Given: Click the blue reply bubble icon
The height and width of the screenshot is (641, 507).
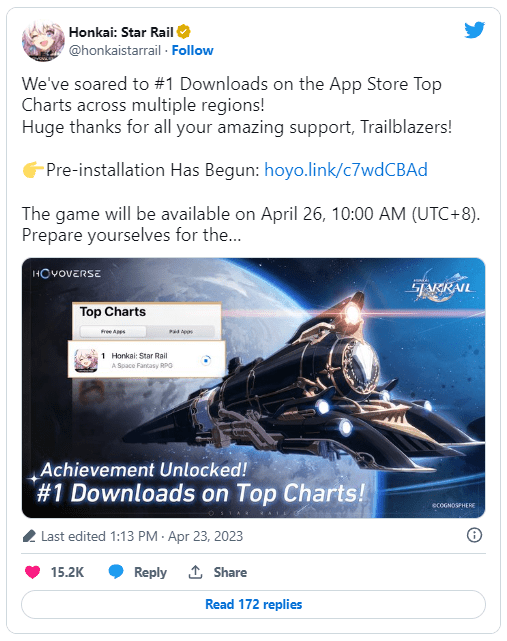Looking at the screenshot, I should pyautogui.click(x=116, y=572).
